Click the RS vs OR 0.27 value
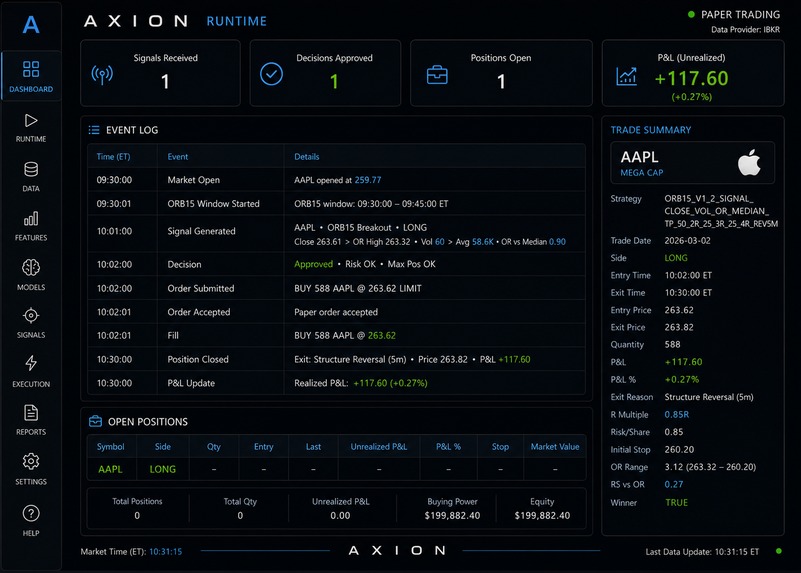This screenshot has height=573, width=801. pos(674,484)
